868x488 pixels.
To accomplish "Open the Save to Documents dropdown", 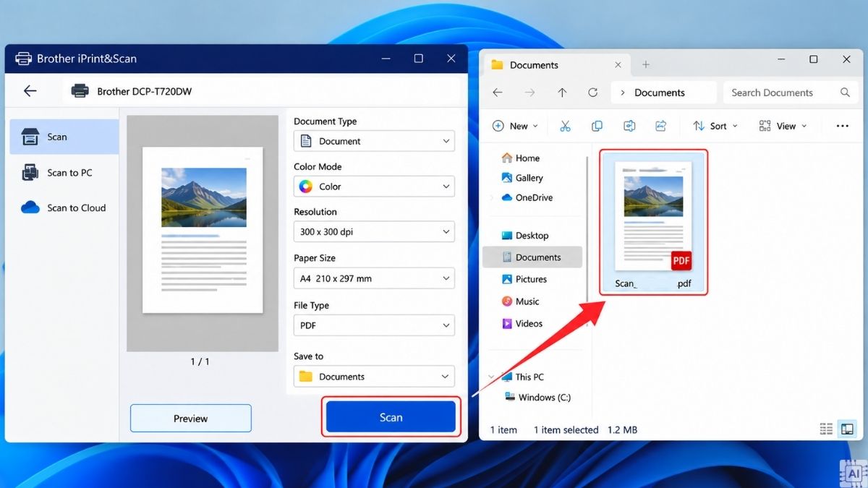I will (374, 377).
